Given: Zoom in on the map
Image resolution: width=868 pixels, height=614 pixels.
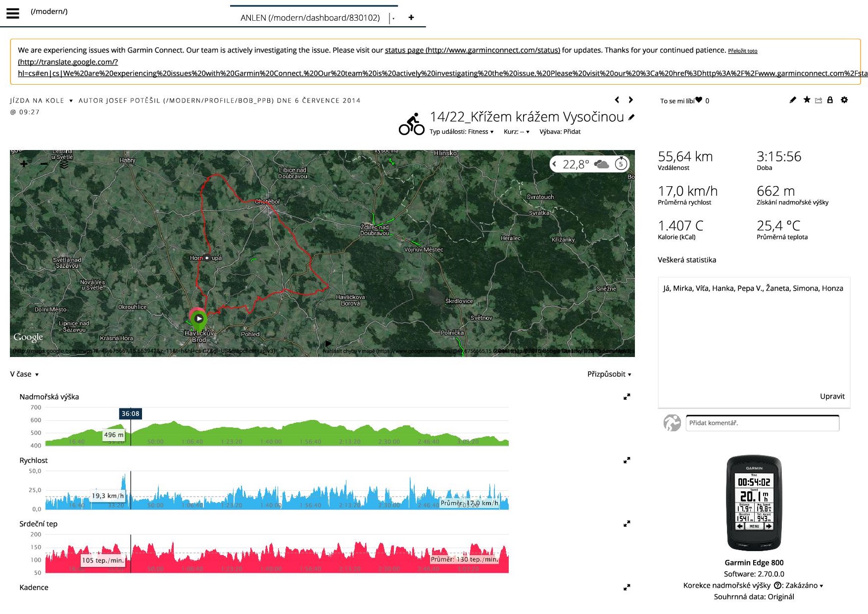Looking at the screenshot, I should [24, 163].
